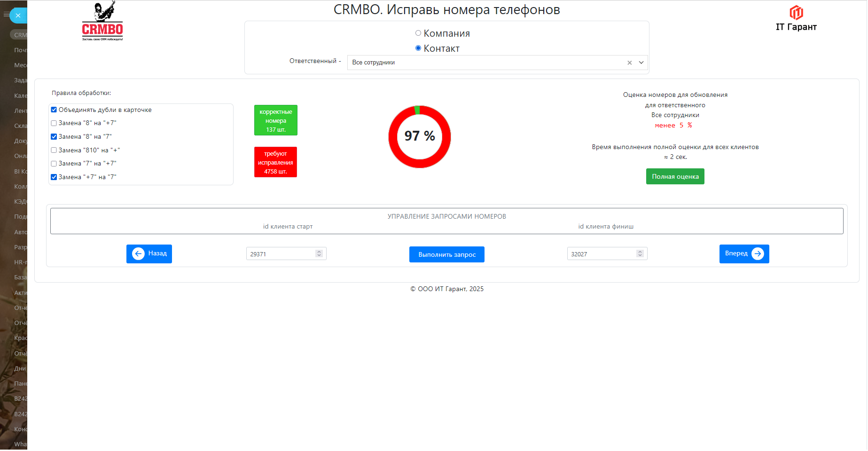868x451 pixels.
Task: Close the slider with the blue X button
Action: click(18, 16)
